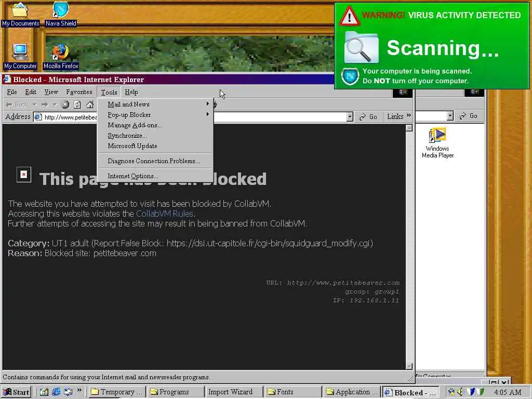Click the Start button

click(x=16, y=392)
